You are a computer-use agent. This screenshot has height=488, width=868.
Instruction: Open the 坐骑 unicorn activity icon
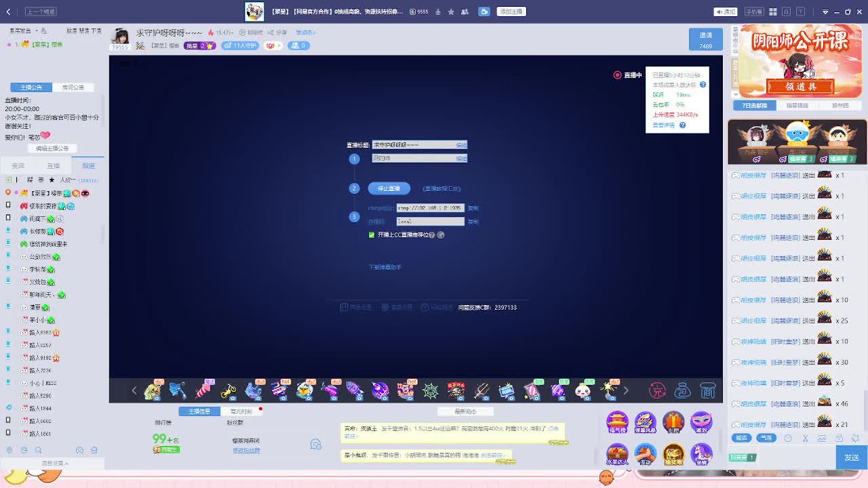pyautogui.click(x=701, y=454)
